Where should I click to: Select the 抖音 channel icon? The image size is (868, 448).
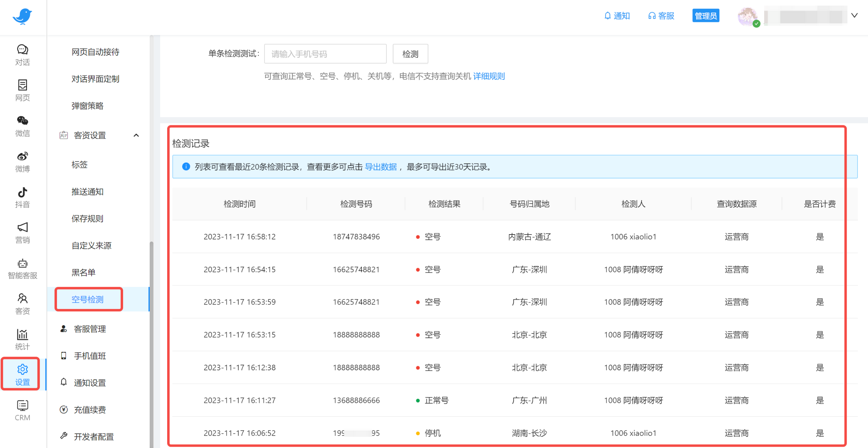tap(22, 197)
